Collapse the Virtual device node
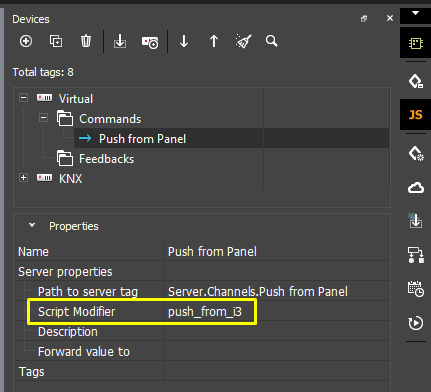The width and height of the screenshot is (431, 392). point(23,98)
